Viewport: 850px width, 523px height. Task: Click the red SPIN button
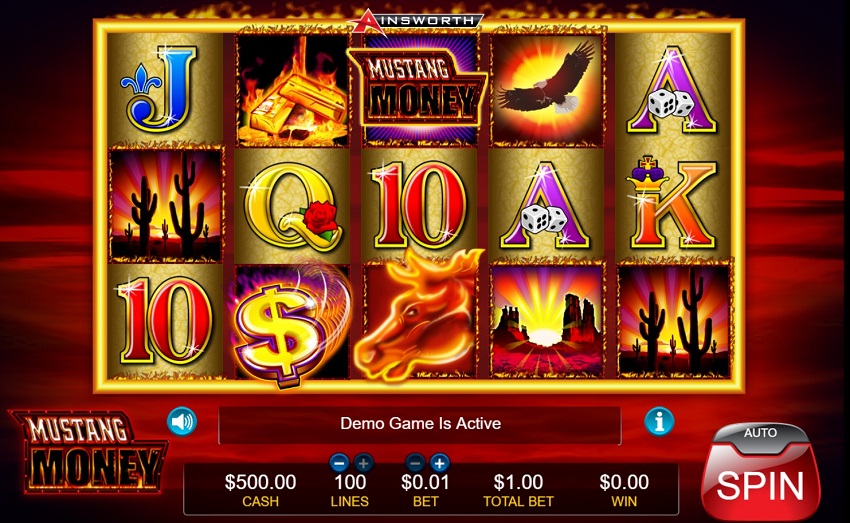pyautogui.click(x=760, y=482)
